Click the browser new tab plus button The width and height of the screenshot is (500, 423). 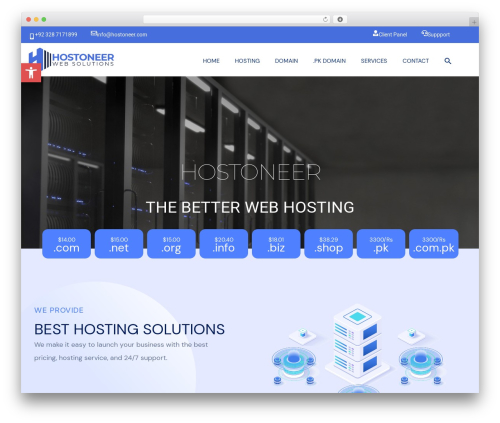pyautogui.click(x=474, y=22)
